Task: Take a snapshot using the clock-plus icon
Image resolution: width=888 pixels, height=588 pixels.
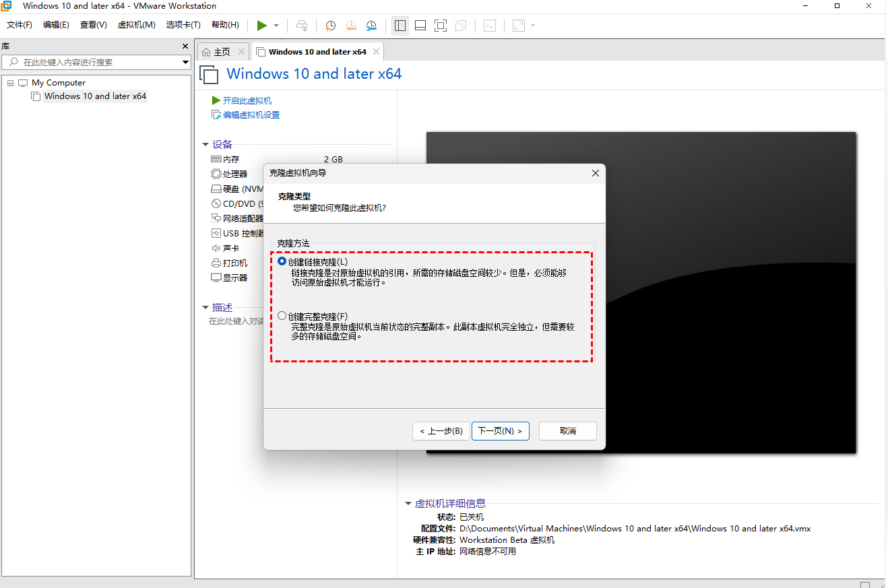Action: click(x=330, y=26)
